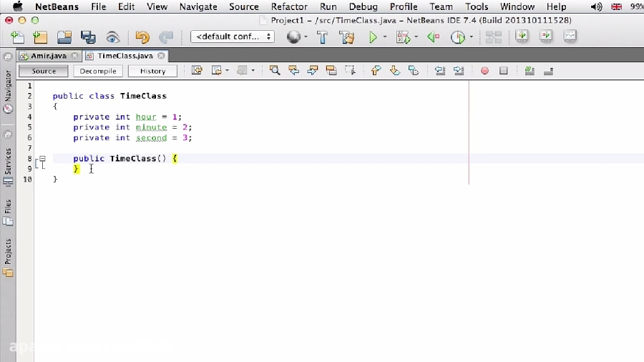644x362 pixels.
Task: Open the Profile menu
Action: pyautogui.click(x=404, y=6)
